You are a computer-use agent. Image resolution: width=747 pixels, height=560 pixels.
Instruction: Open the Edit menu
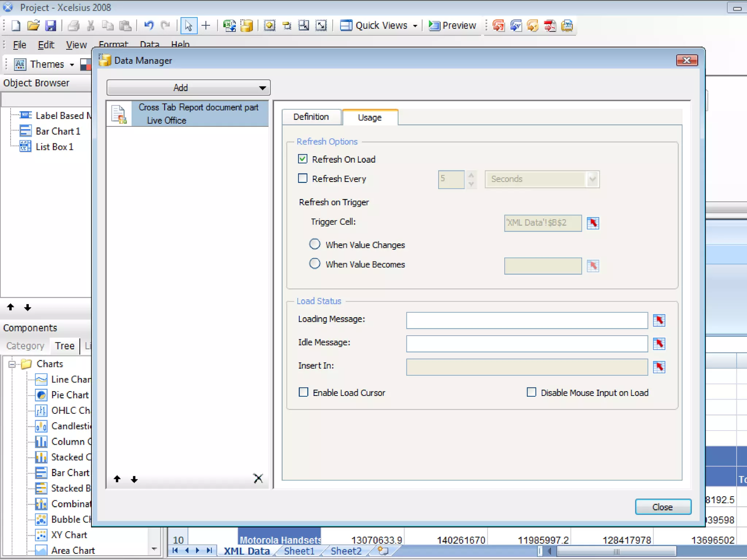(46, 45)
